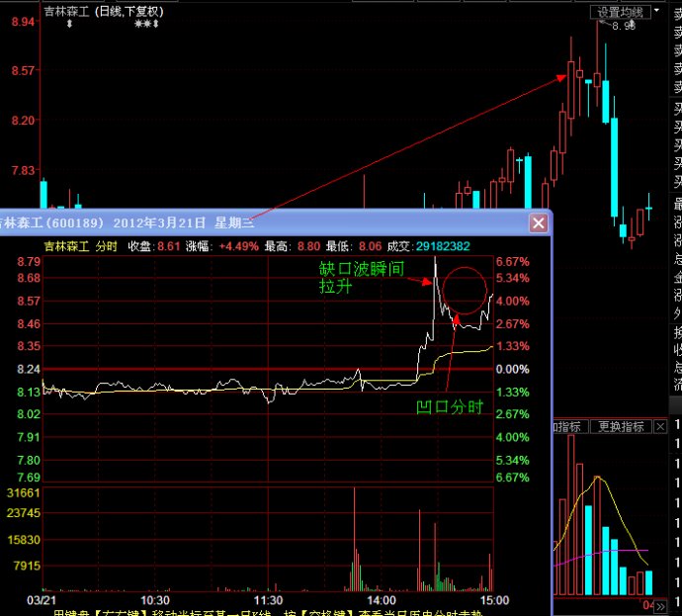The image size is (682, 616).
Task: Click the 吉林森工 (日线,下复权) chart title
Action: tap(104, 12)
